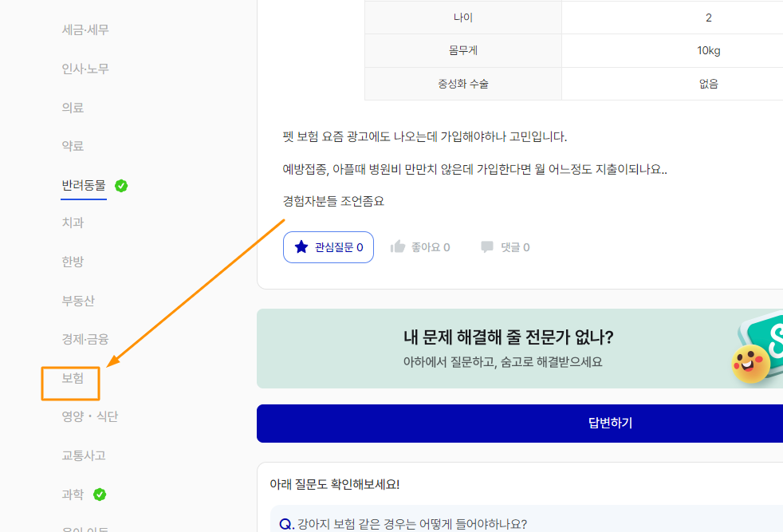This screenshot has width=783, height=532.
Task: Open the highlighted 보험 category
Action: 73,378
